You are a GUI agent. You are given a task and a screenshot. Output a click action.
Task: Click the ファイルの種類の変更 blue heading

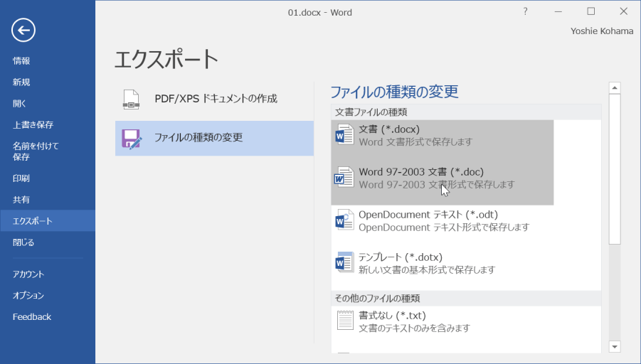click(394, 92)
